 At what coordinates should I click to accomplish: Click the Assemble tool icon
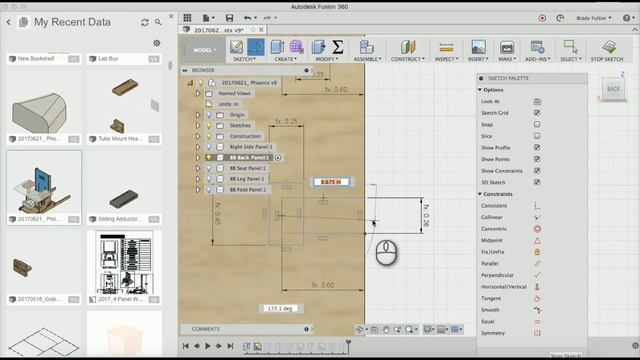[367, 47]
